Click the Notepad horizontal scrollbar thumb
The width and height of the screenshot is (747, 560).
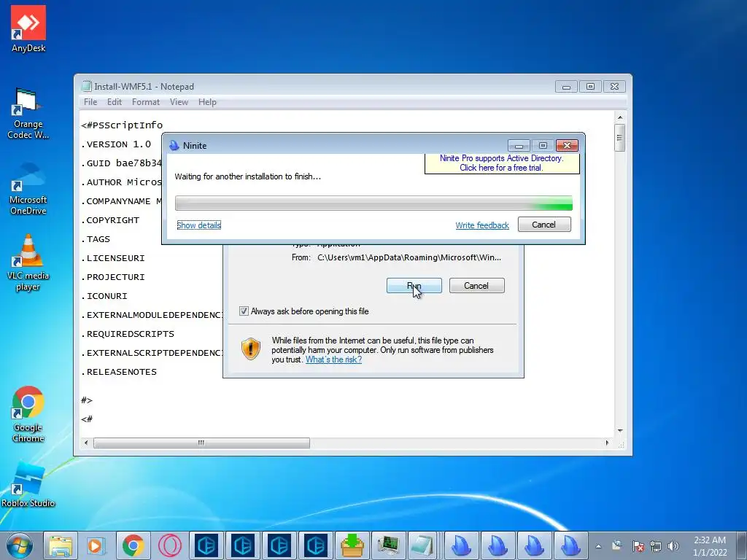click(x=201, y=443)
